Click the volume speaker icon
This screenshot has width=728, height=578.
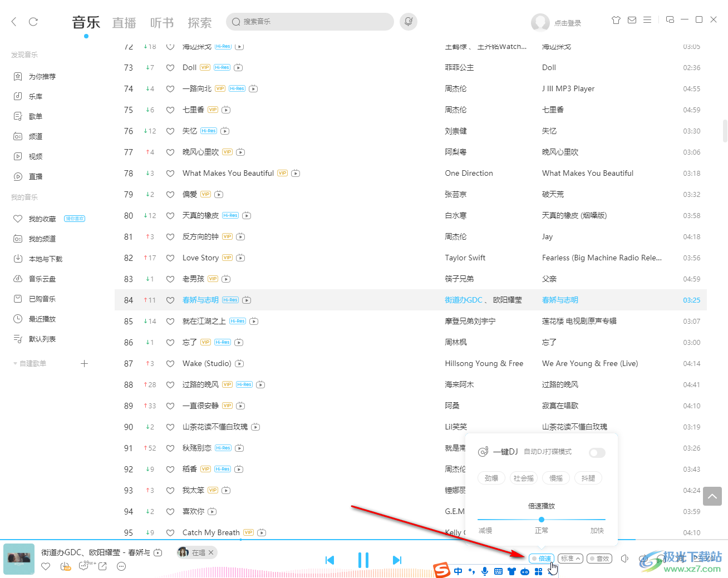(625, 559)
